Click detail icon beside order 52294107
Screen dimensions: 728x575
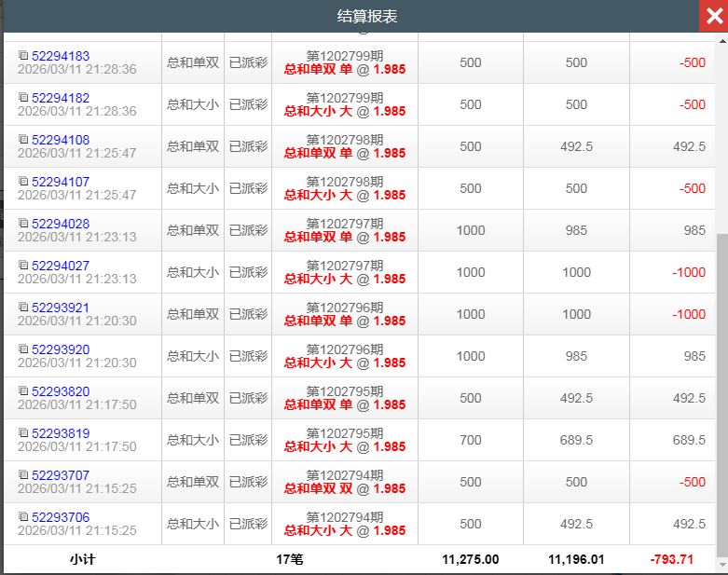coord(23,181)
